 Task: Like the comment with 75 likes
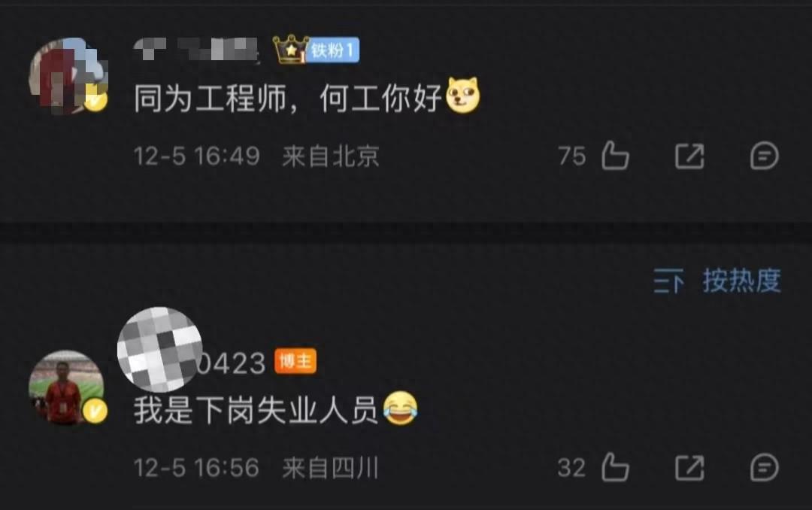[x=615, y=156]
